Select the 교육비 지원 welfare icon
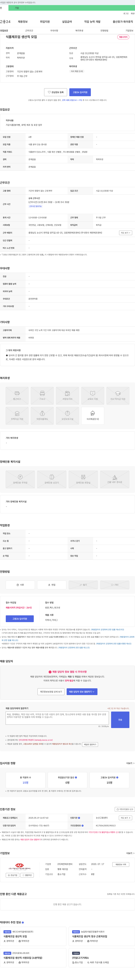The height and width of the screenshot is (980, 135). tap(93, 396)
